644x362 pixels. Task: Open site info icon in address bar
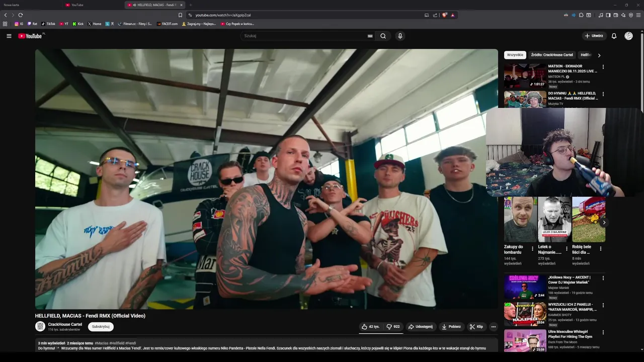(190, 15)
